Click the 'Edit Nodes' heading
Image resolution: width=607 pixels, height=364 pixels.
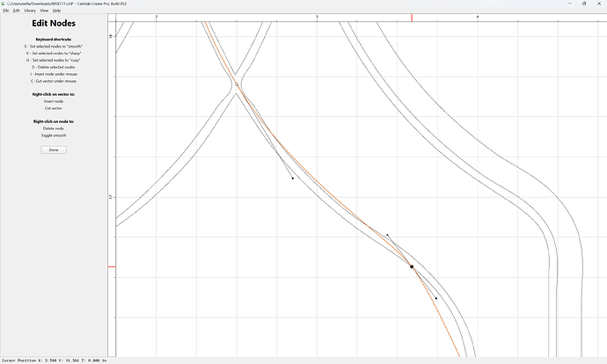54,23
